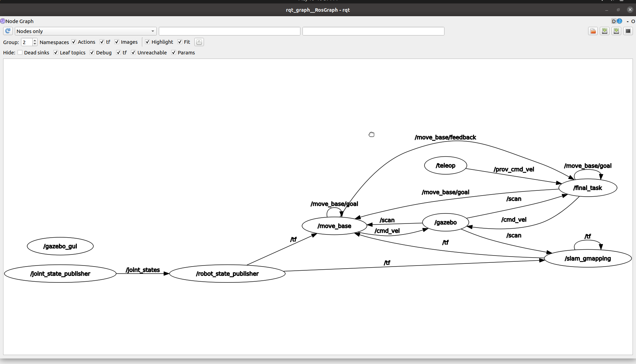Image resolution: width=636 pixels, height=364 pixels.
Task: Toggle the Params hide checkbox
Action: click(x=174, y=52)
